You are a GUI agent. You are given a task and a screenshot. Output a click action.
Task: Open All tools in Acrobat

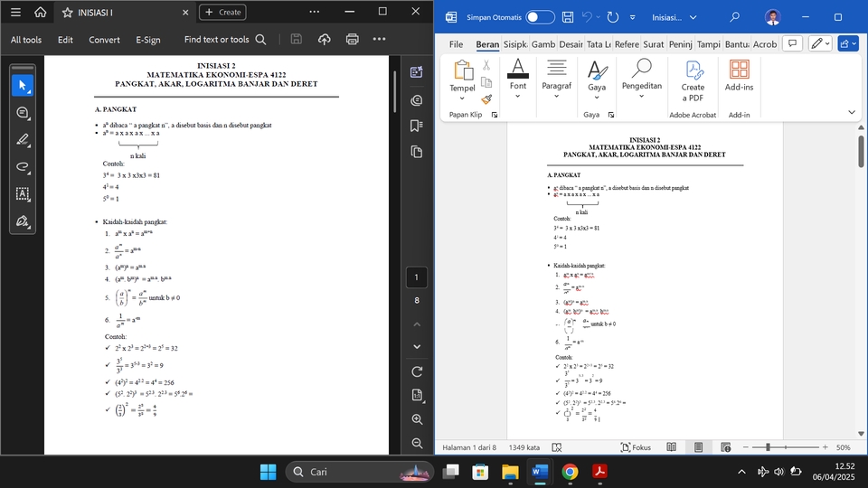26,40
